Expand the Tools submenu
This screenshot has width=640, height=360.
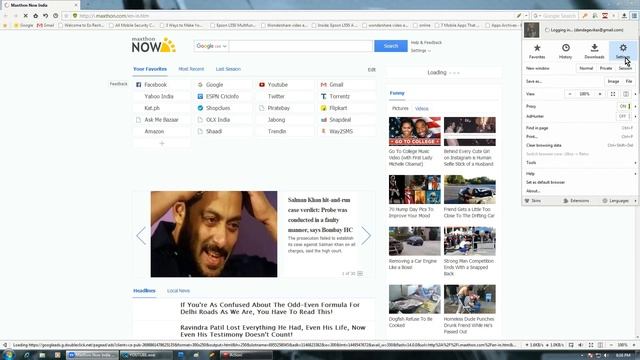[580, 162]
